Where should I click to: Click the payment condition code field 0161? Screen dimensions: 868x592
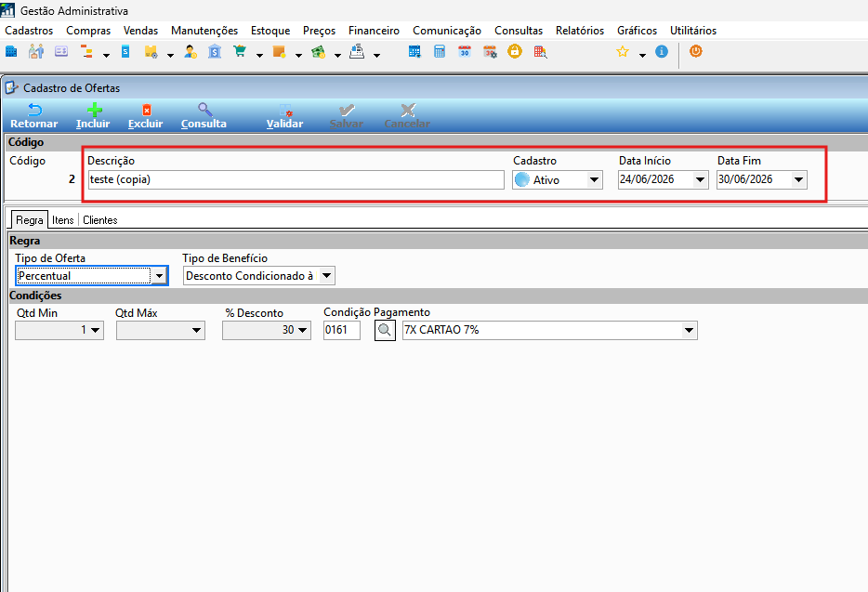point(342,331)
